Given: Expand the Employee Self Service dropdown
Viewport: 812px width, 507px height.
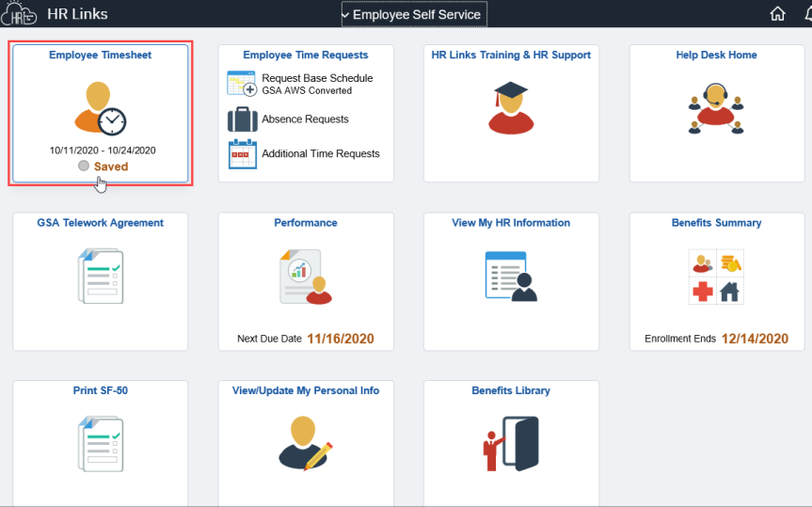Looking at the screenshot, I should 414,14.
